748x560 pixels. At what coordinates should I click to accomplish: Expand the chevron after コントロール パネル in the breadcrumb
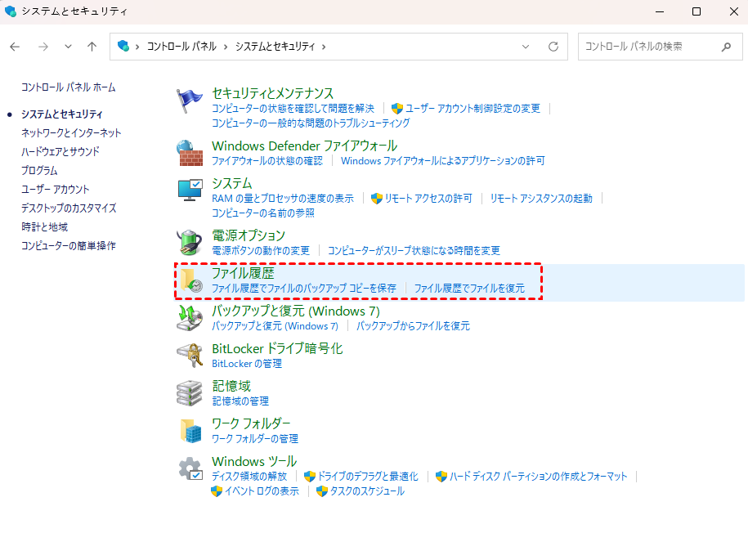[226, 47]
